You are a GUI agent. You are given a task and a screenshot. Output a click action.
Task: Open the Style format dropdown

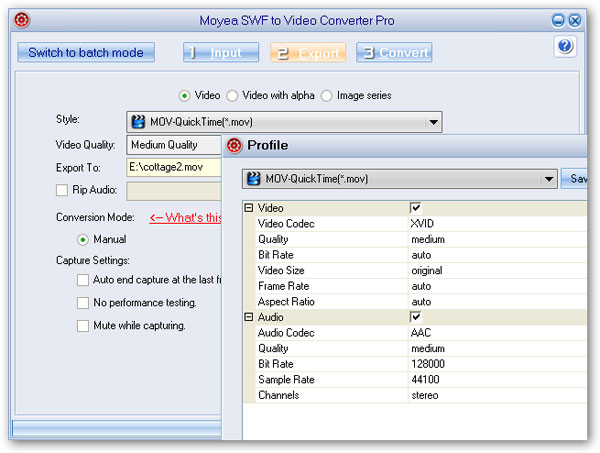[x=433, y=122]
